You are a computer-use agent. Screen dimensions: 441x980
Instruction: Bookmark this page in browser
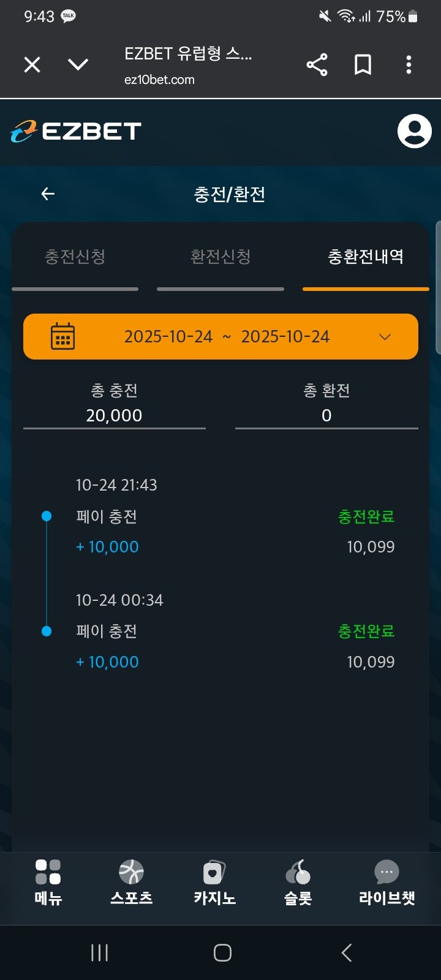(363, 65)
